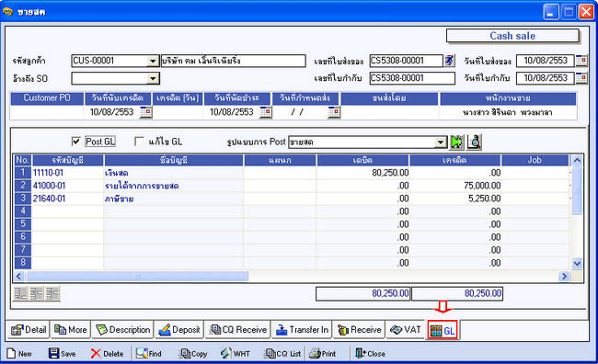Open the Transfer In tab
The image size is (598, 364).
302,330
